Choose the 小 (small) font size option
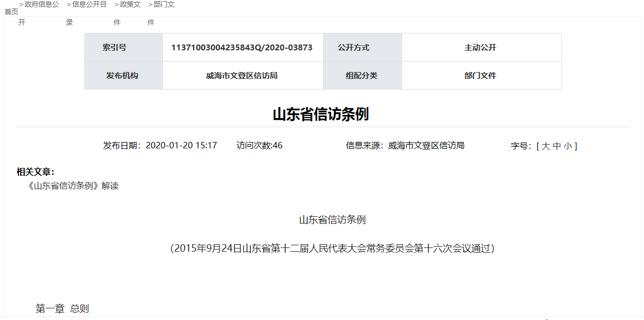 [568, 146]
